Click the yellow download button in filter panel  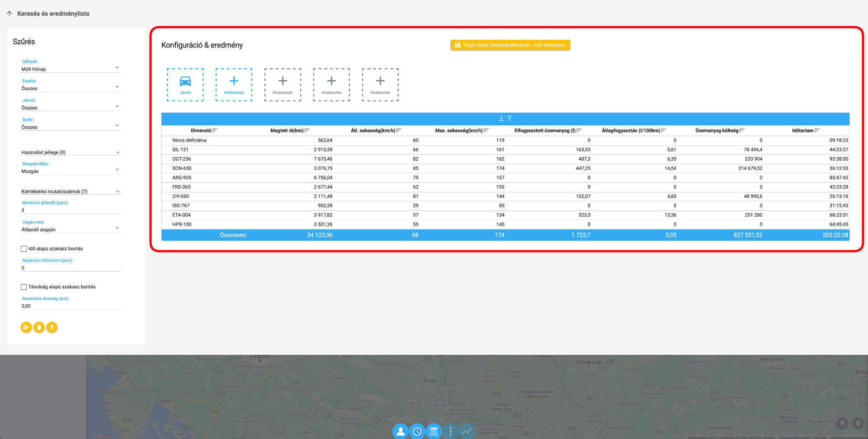pyautogui.click(x=52, y=327)
